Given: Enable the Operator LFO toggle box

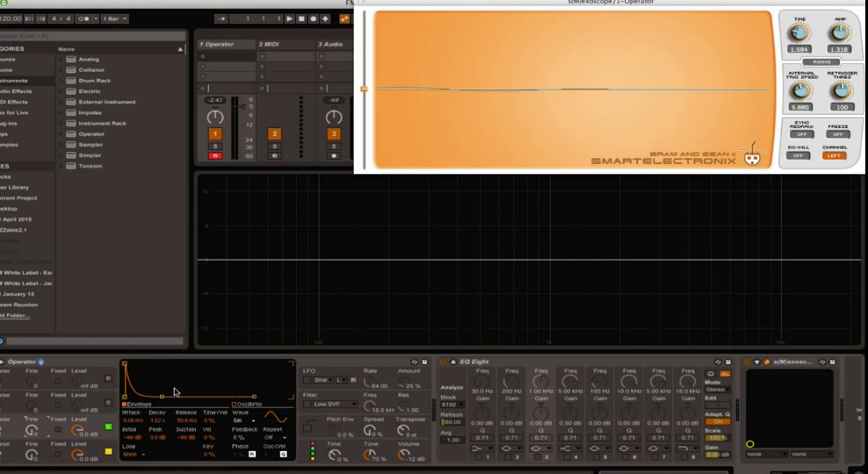Looking at the screenshot, I should 307,380.
